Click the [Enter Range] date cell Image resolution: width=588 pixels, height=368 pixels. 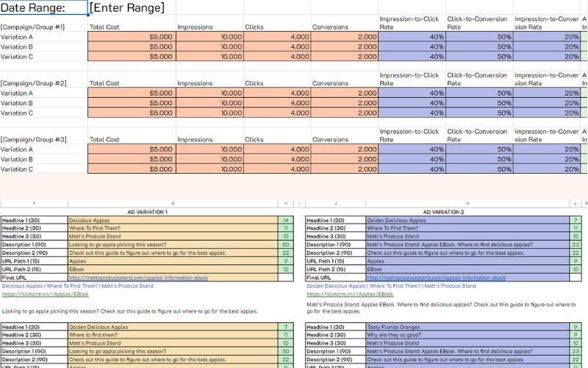pyautogui.click(x=126, y=8)
